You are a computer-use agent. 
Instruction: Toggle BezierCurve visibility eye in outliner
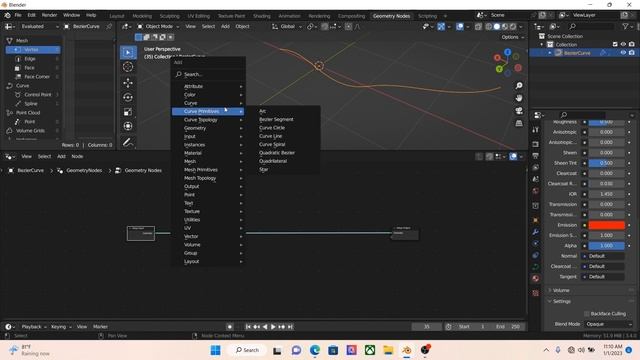(x=623, y=53)
